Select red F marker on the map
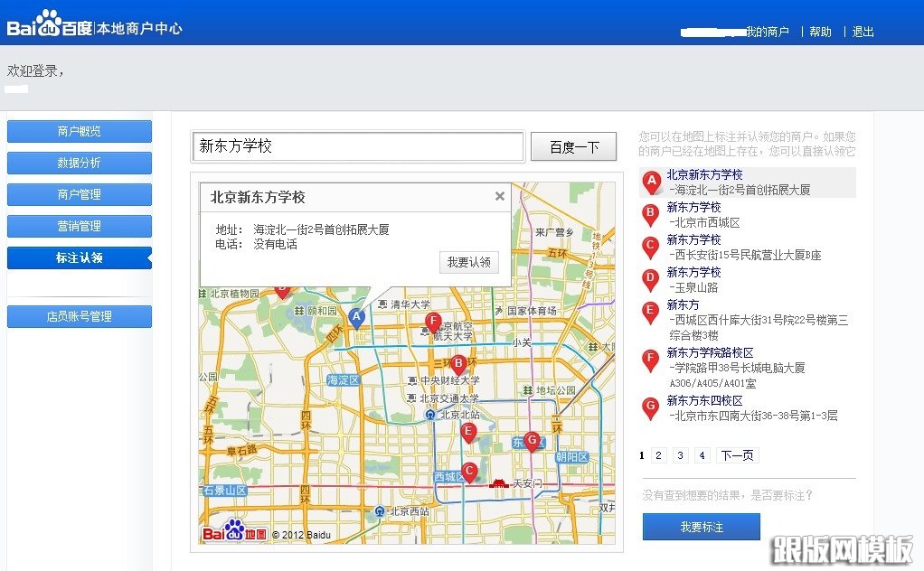 point(433,321)
